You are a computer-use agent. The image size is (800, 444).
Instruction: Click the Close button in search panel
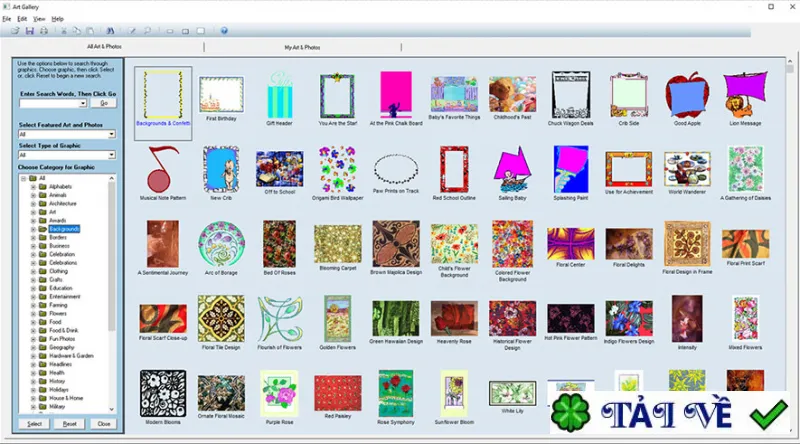pos(104,424)
